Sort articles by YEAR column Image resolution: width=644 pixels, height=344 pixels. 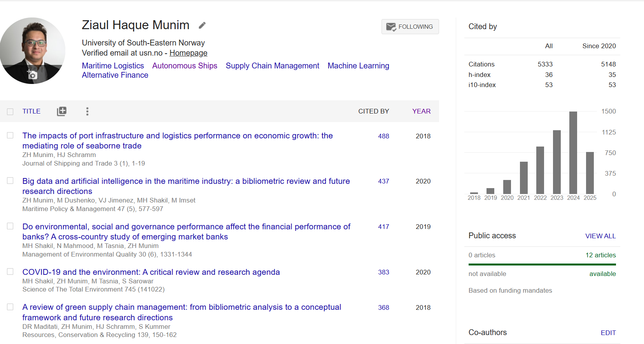coord(421,111)
